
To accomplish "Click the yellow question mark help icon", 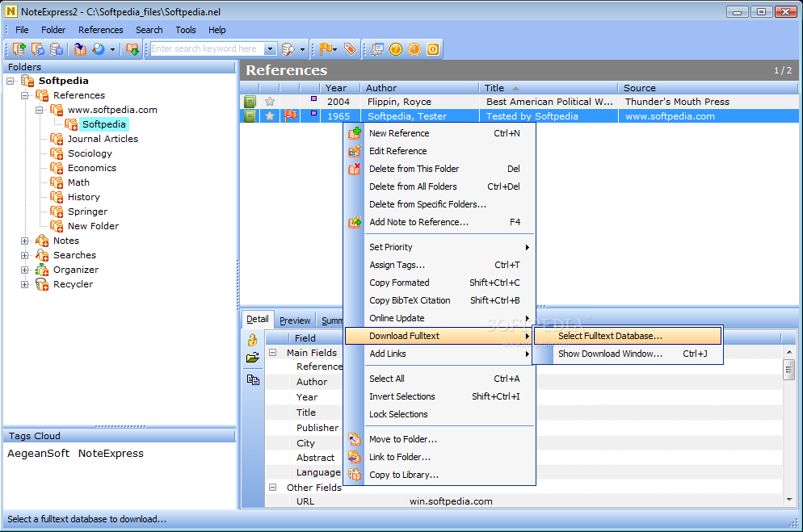I will (395, 49).
